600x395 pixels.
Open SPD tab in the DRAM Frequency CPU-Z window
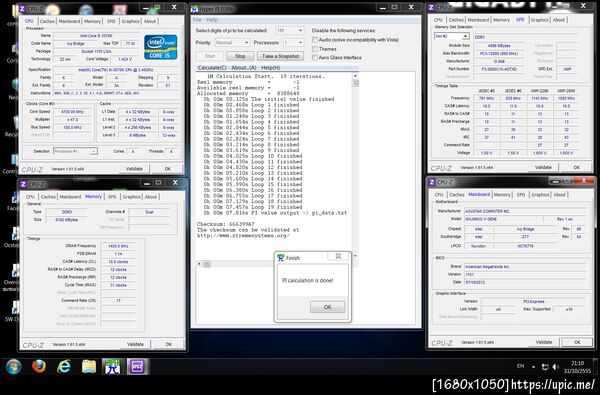tap(112, 197)
